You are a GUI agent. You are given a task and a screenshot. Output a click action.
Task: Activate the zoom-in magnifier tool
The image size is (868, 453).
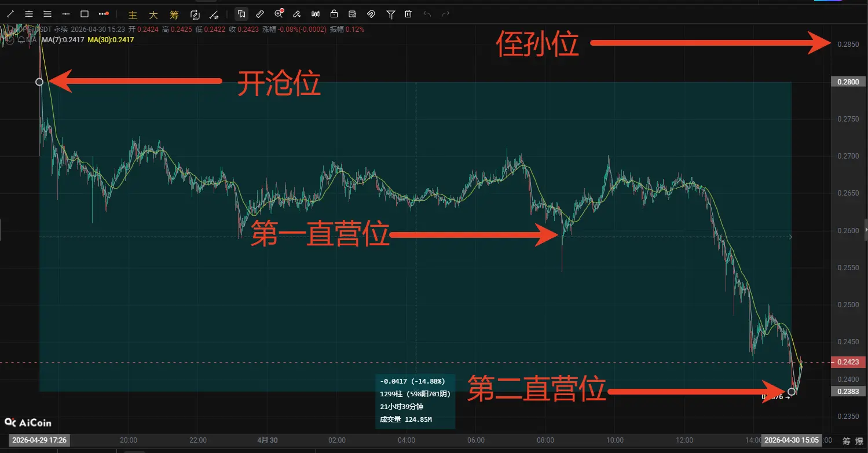tap(279, 14)
